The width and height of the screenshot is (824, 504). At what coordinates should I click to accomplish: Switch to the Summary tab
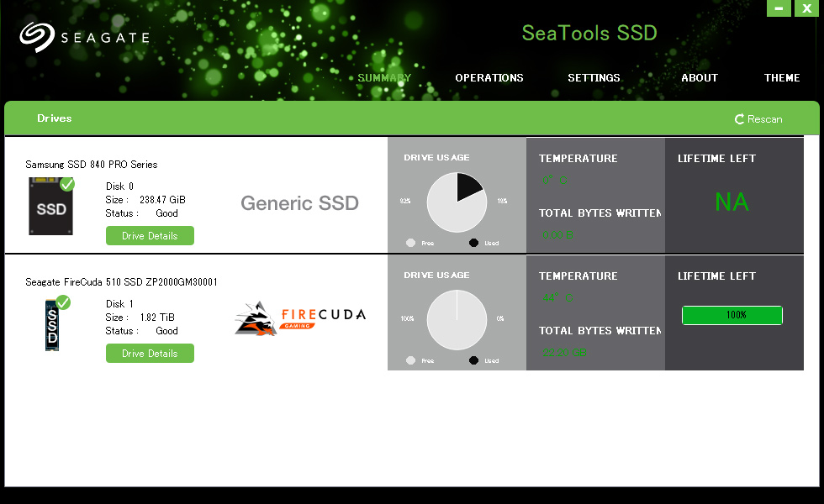click(384, 77)
